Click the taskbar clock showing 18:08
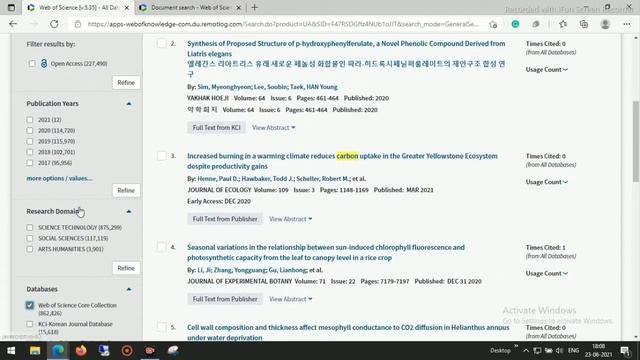This screenshot has height=360, width=640. [x=598, y=351]
